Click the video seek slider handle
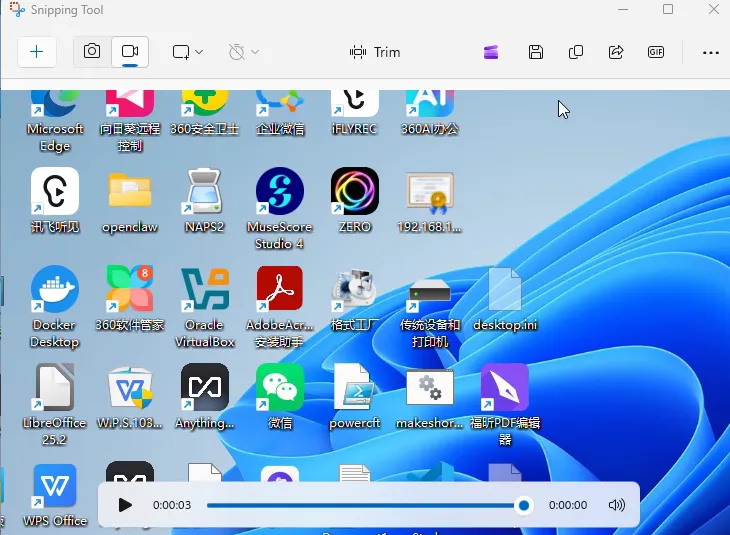730x535 pixels. pyautogui.click(x=524, y=505)
